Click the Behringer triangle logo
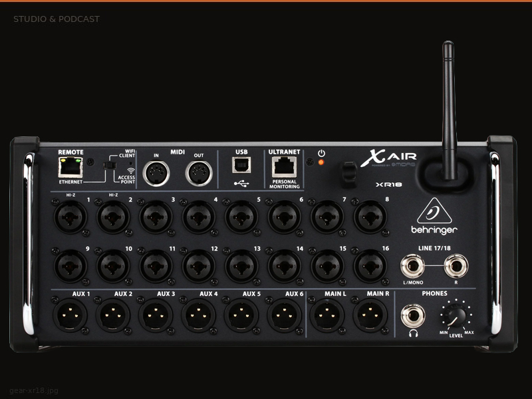The height and width of the screenshot is (399, 532). [x=434, y=211]
